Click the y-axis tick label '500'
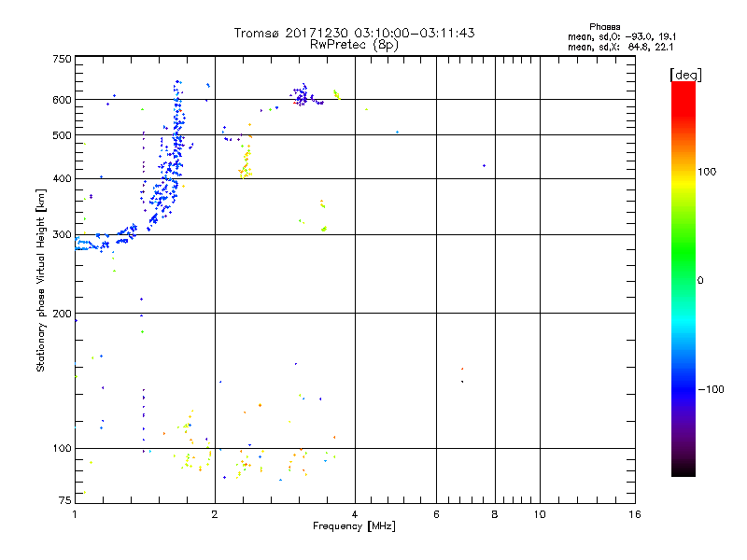 click(62, 135)
